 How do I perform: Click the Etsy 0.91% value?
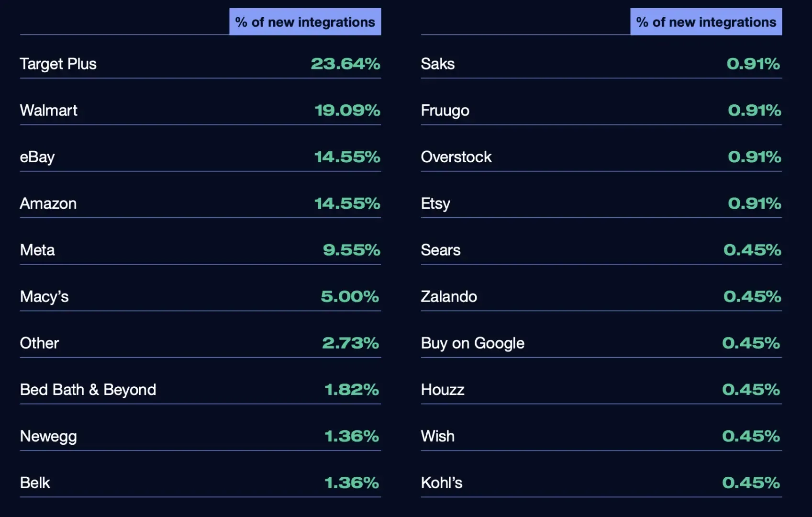tap(755, 203)
